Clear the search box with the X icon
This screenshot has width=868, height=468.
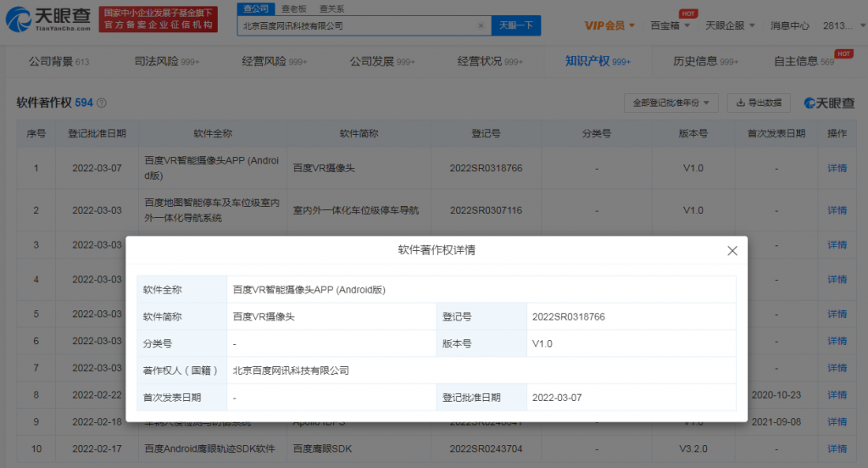[481, 25]
